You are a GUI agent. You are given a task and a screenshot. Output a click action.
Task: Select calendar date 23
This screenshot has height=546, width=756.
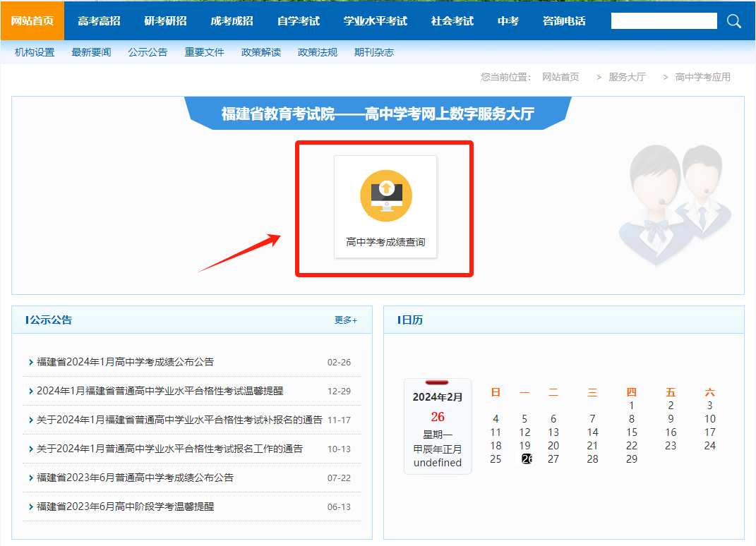(671, 446)
